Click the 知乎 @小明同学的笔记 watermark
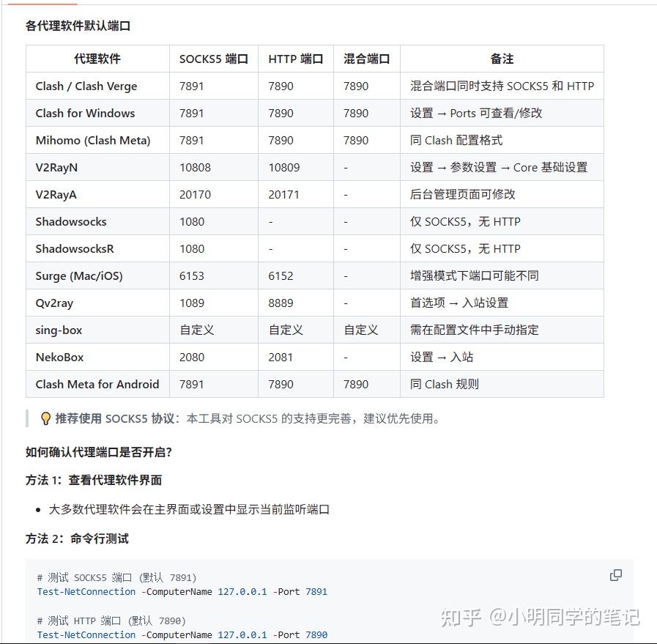This screenshot has width=657, height=644. (540, 617)
